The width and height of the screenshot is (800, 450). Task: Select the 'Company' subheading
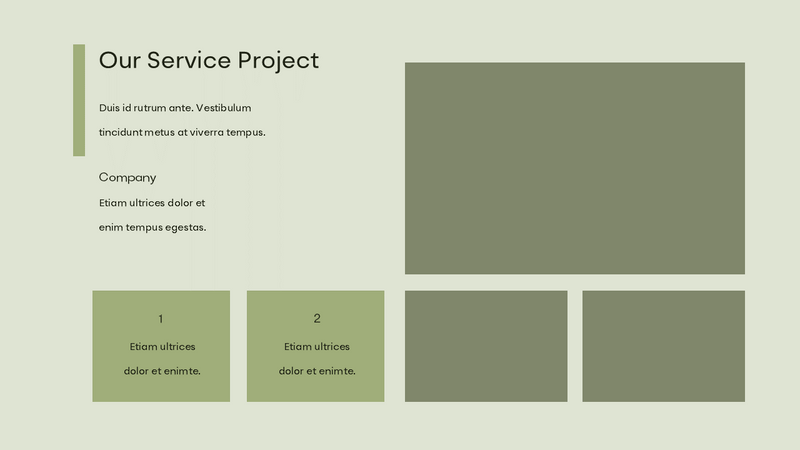tap(128, 178)
